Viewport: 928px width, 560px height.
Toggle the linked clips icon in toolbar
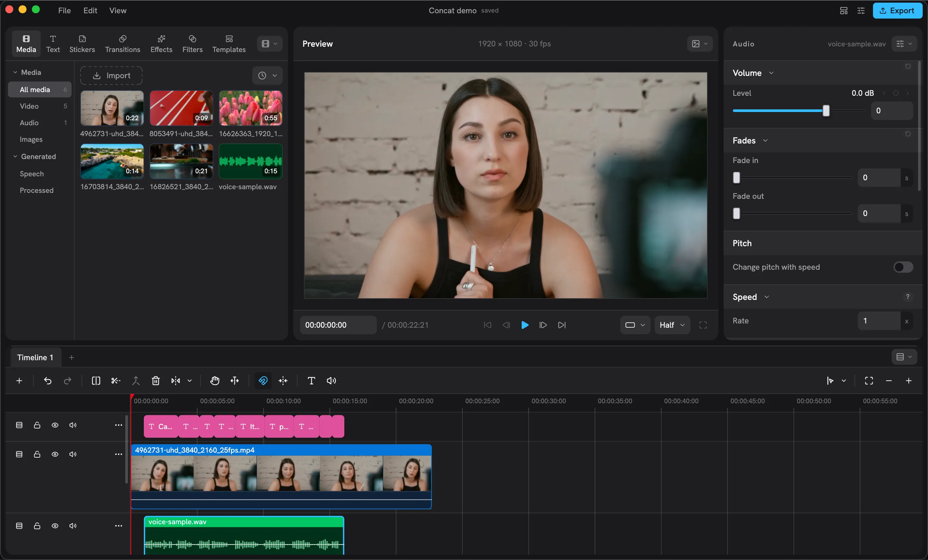click(x=263, y=381)
